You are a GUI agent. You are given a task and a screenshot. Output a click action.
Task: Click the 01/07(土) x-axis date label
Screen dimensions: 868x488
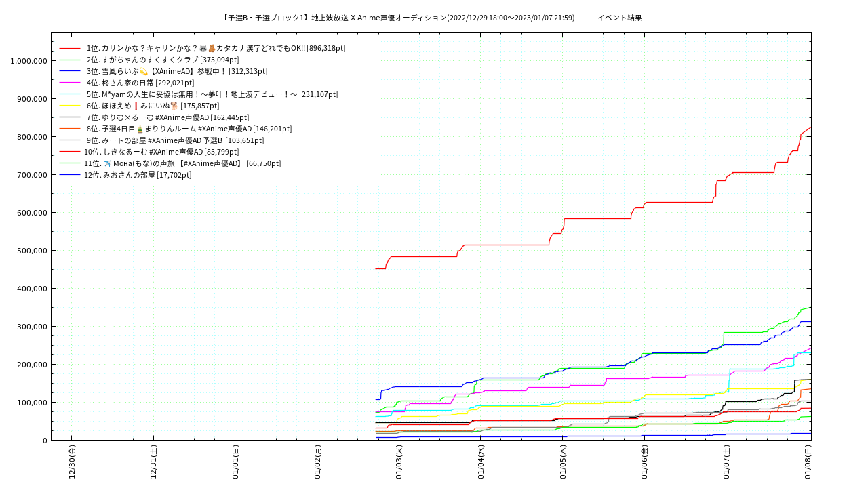tap(726, 462)
